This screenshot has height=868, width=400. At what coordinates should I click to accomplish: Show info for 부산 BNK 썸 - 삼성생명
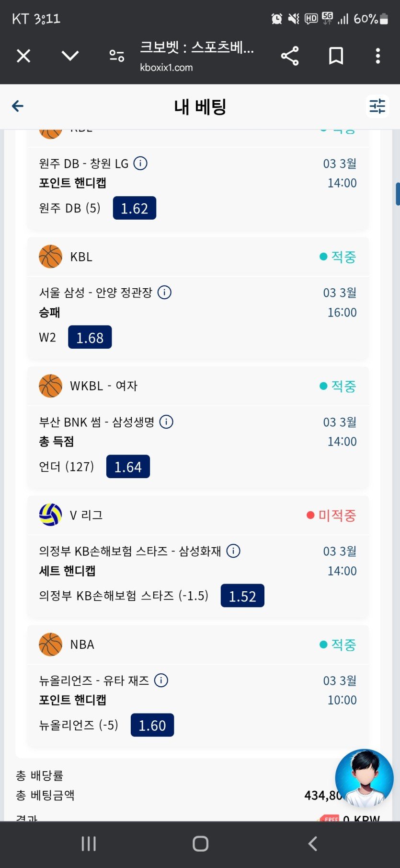coord(166,422)
